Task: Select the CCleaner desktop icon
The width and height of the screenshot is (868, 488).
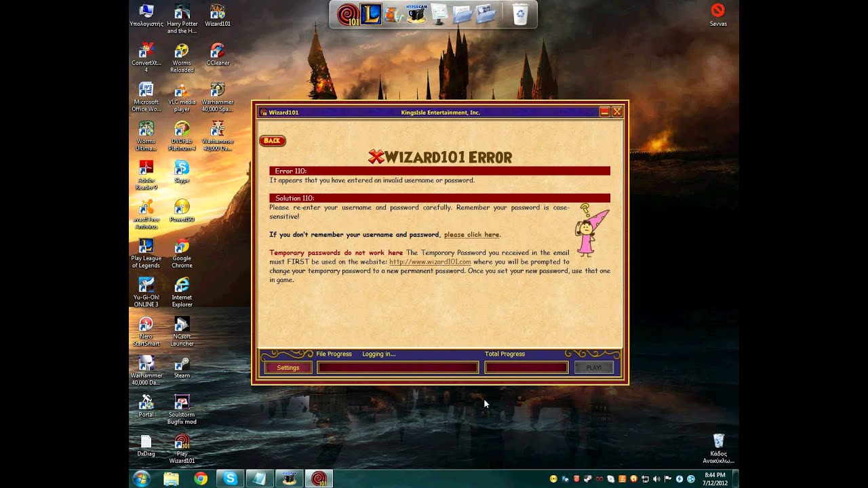Action: coord(217,54)
